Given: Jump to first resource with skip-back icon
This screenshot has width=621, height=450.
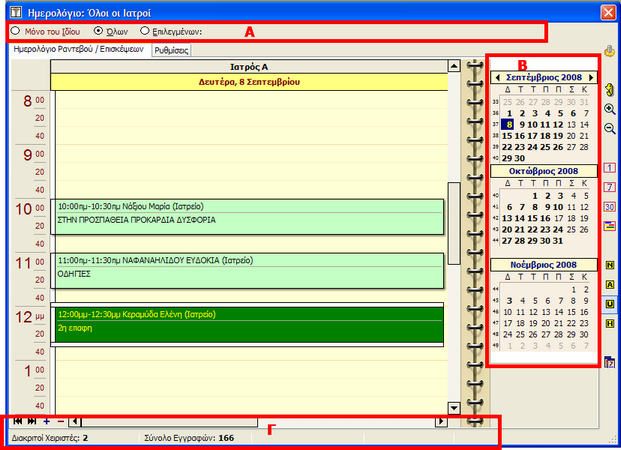Looking at the screenshot, I should pyautogui.click(x=17, y=421).
